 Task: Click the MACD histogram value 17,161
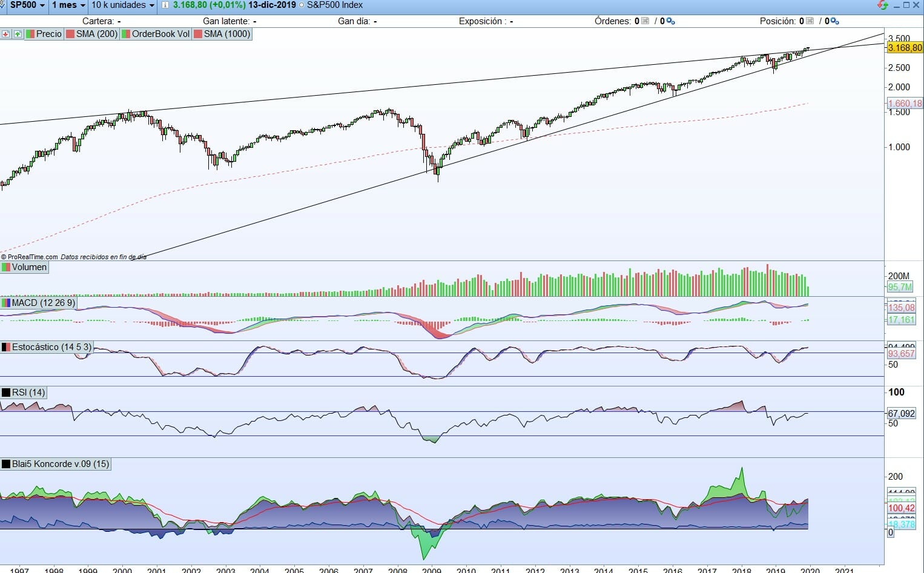(901, 320)
